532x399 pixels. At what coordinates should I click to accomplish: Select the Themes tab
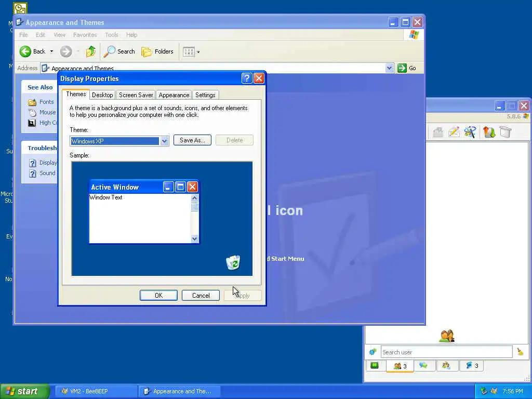click(x=76, y=95)
